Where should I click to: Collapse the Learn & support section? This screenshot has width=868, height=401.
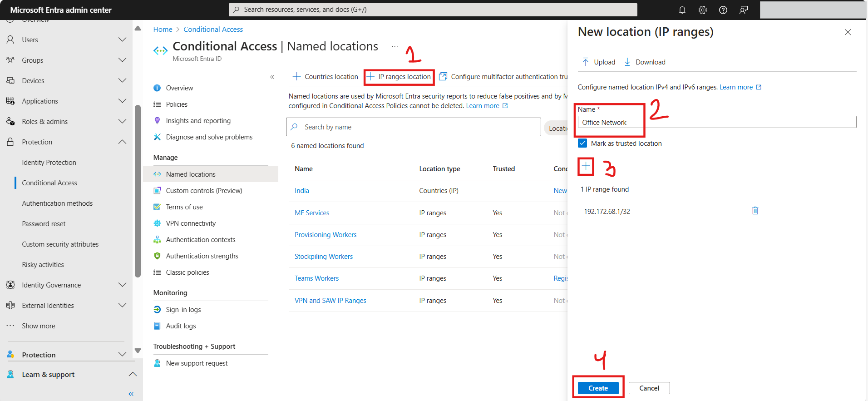click(133, 374)
